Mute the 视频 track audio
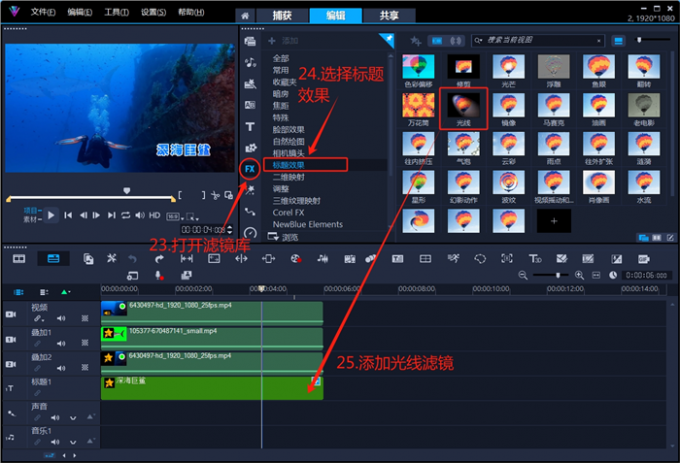Viewport: 680px width, 463px height. tap(61, 318)
